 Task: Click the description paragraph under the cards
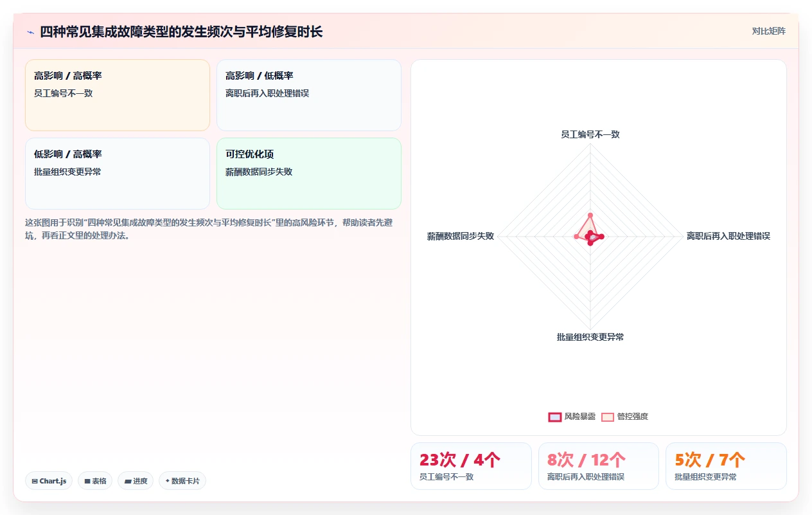coord(209,229)
